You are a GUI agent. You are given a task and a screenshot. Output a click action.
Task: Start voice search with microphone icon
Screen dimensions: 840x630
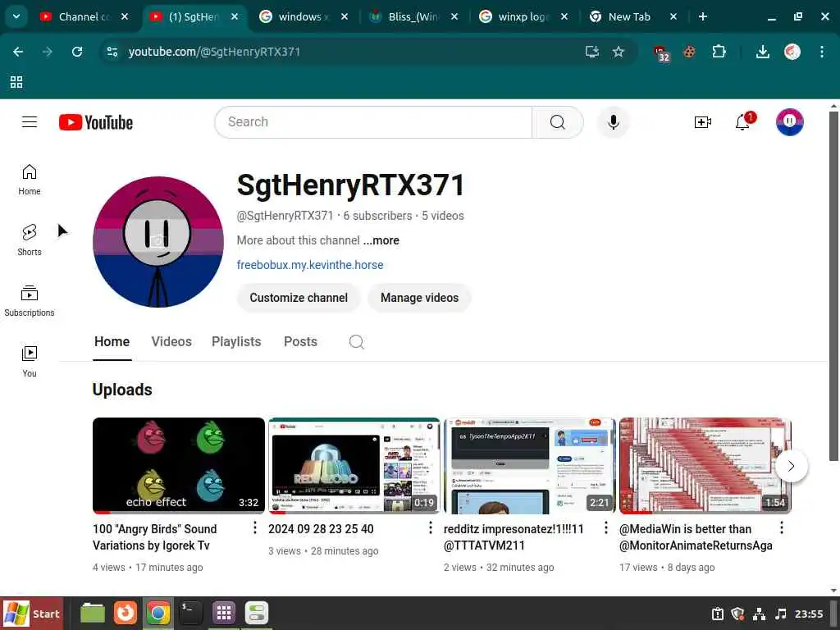(614, 122)
